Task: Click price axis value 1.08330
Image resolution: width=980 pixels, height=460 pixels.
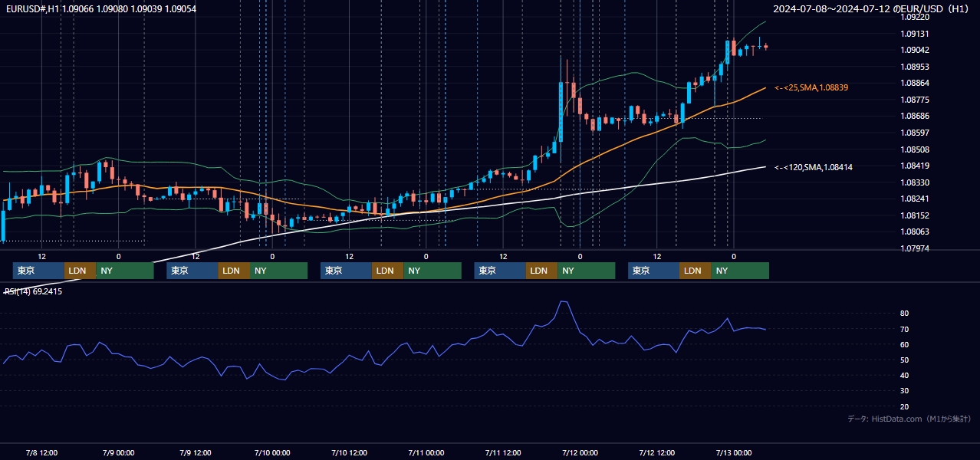Action: [x=916, y=182]
